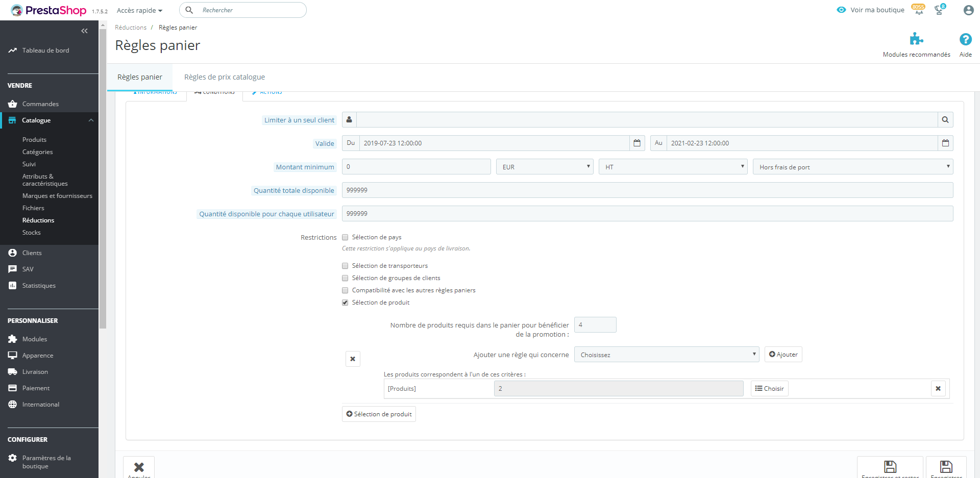The width and height of the screenshot is (980, 478).
Task: Open the Accès rapide dropdown
Action: [139, 10]
